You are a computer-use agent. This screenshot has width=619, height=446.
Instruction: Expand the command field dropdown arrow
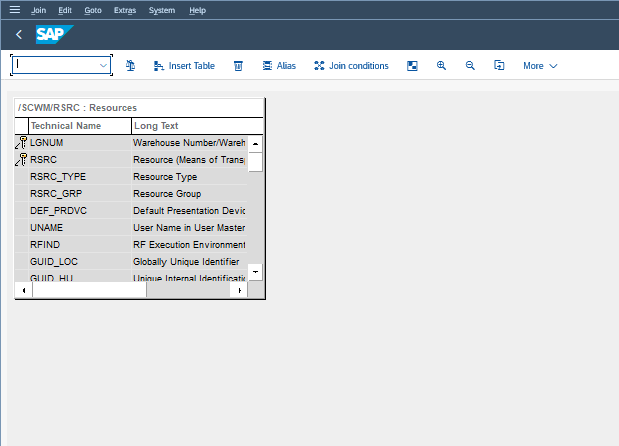[x=103, y=66]
